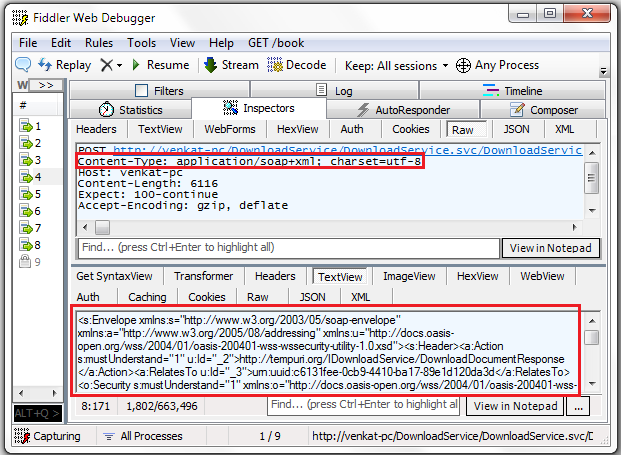This screenshot has height=455, width=621.
Task: Click the ALT+Q QuickExec box
Action: click(38, 413)
